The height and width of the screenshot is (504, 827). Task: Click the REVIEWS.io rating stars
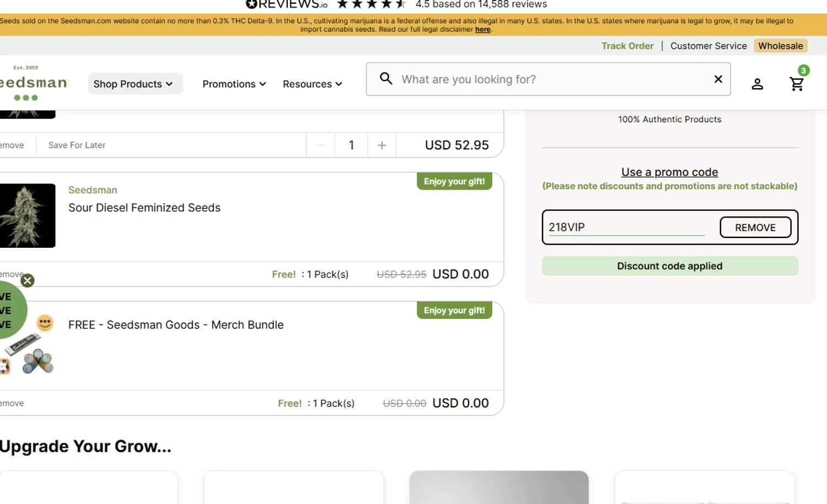pyautogui.click(x=372, y=4)
